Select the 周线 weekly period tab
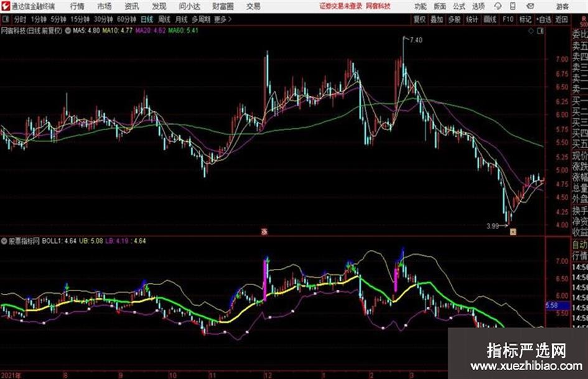 point(164,19)
